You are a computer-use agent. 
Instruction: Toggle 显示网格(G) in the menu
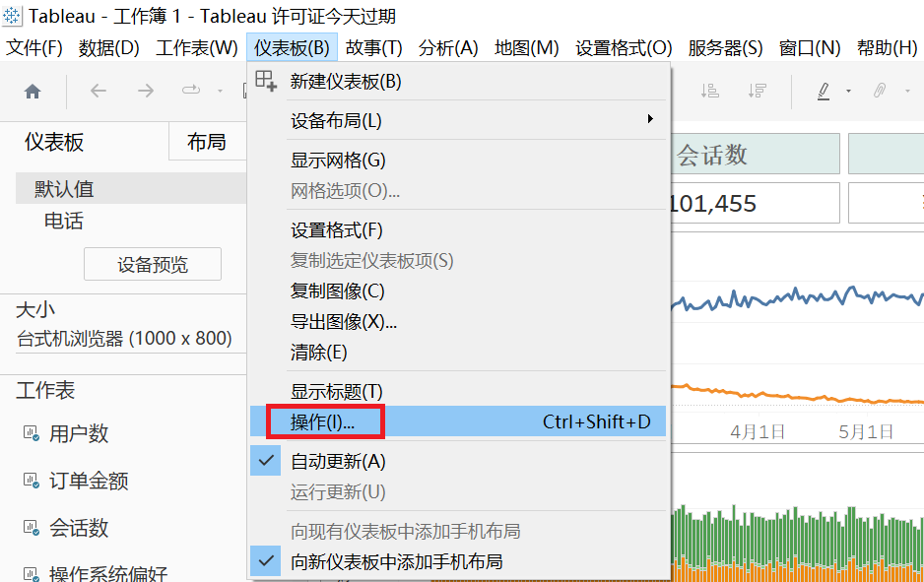click(458, 161)
